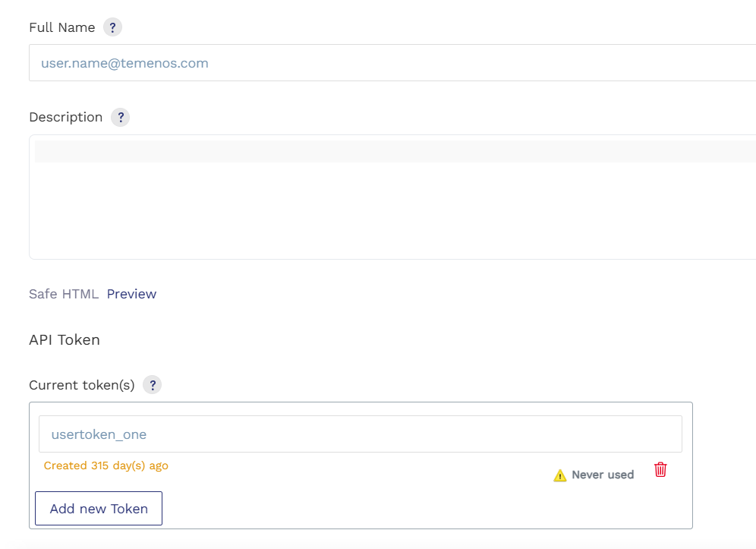Click the Add new Token button

pos(99,509)
